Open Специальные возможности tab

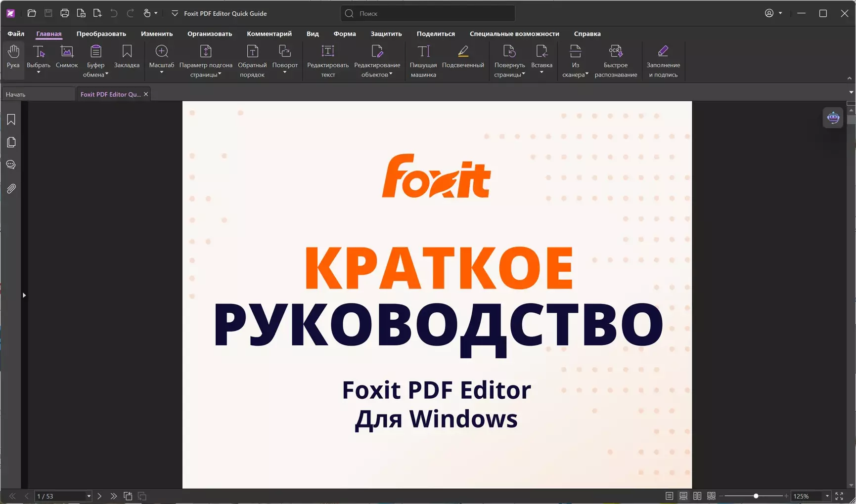click(x=514, y=34)
